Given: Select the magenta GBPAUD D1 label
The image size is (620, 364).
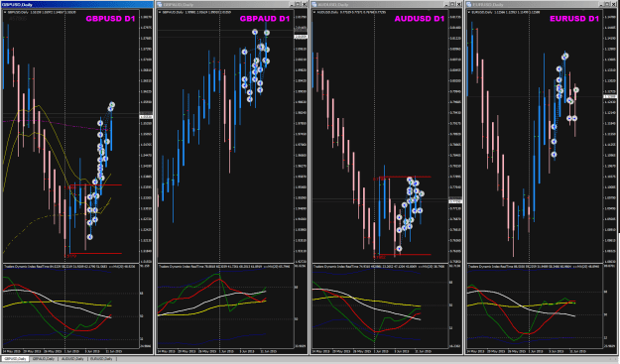Looking at the screenshot, I should [x=265, y=19].
